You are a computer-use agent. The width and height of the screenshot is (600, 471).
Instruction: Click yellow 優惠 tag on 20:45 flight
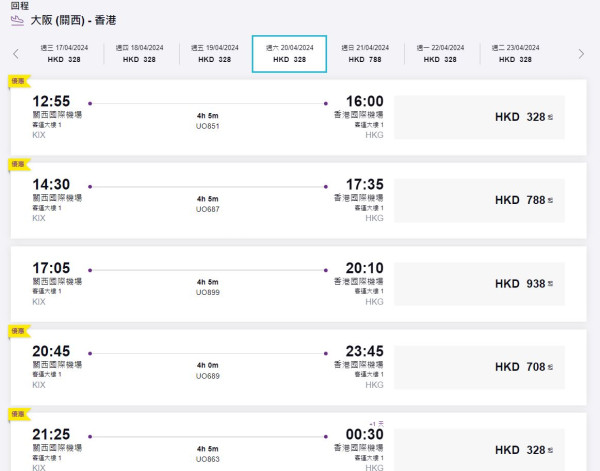(x=18, y=329)
